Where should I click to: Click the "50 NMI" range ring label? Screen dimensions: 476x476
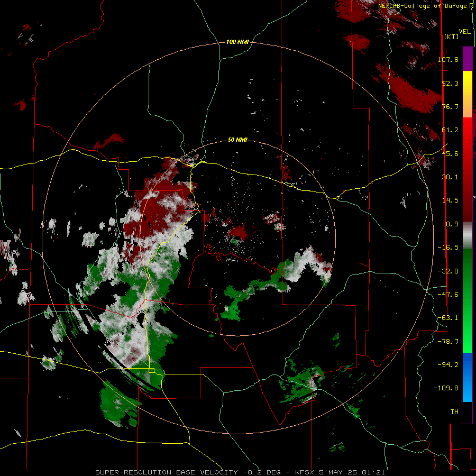[x=237, y=140]
